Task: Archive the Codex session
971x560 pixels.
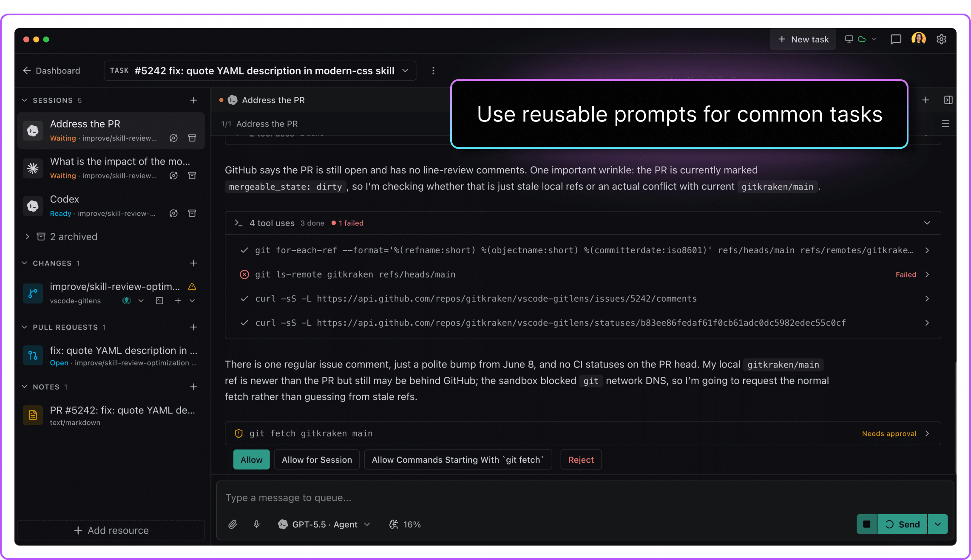Action: 192,213
